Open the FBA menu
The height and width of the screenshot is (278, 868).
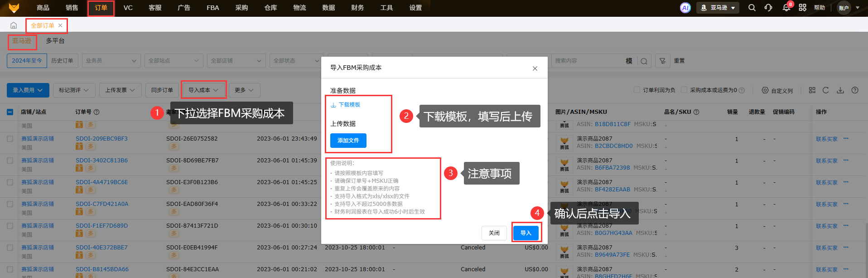coord(213,8)
